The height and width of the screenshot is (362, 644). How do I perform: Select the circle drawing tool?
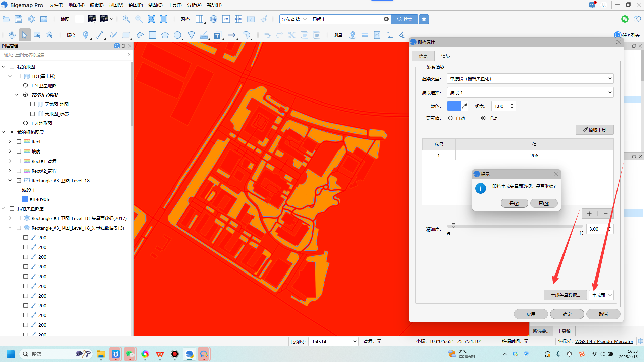[x=177, y=35]
